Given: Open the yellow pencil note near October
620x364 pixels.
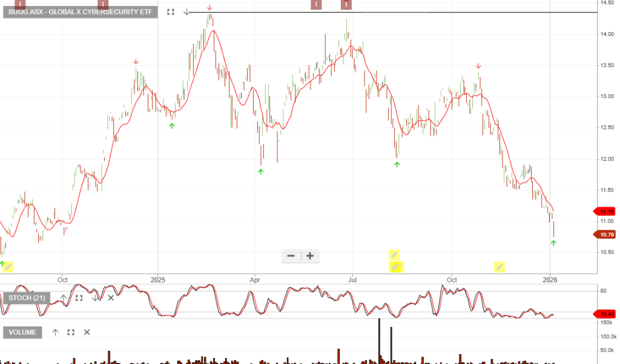Looking at the screenshot, I should pos(499,266).
